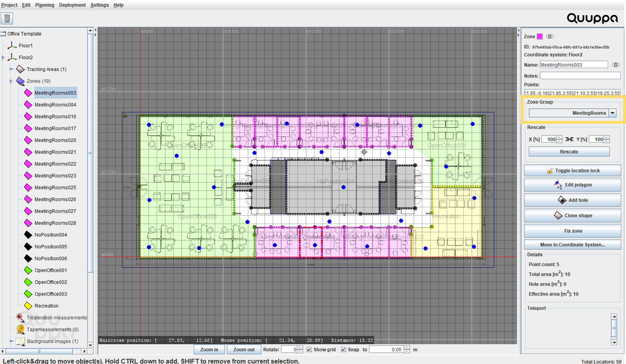
Task: Click the black NoPosition004 zone icon
Action: 28,235
